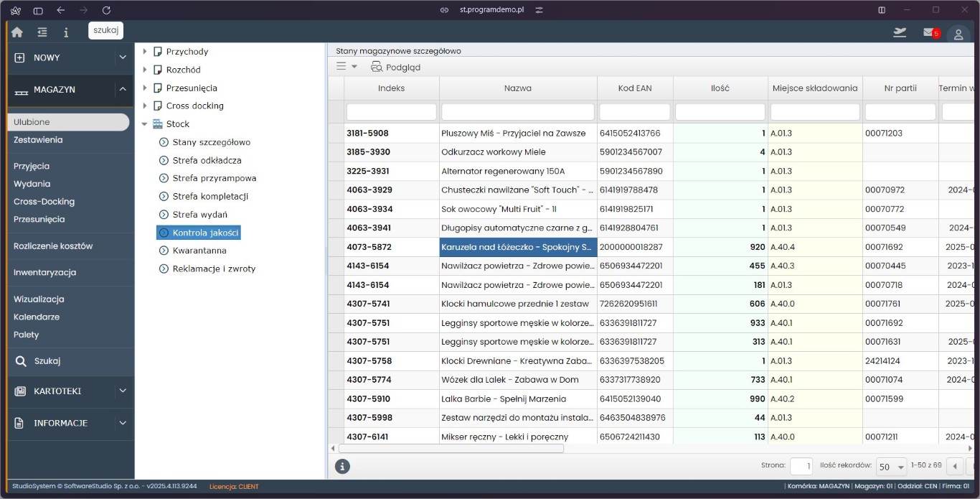Select Strefa odkładcza tree item
Image resolution: width=980 pixels, height=499 pixels.
pos(207,160)
